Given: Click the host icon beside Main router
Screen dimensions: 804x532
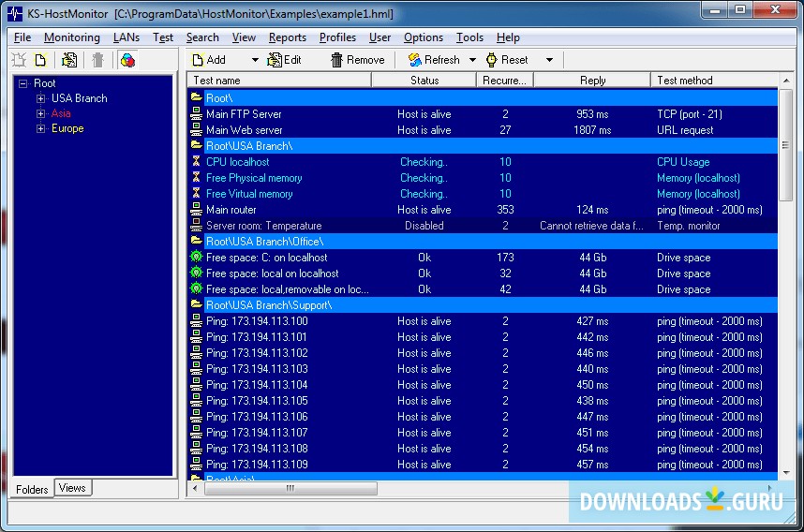Looking at the screenshot, I should point(196,209).
